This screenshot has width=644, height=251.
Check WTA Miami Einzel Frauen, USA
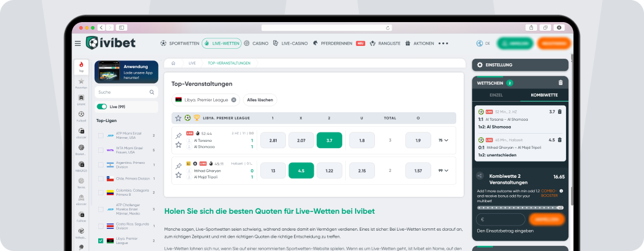101,150
